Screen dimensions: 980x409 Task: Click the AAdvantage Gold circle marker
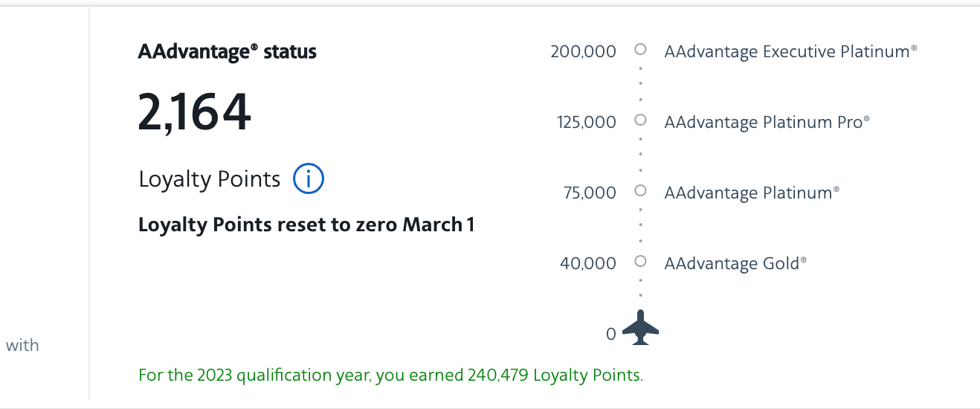[x=640, y=262]
